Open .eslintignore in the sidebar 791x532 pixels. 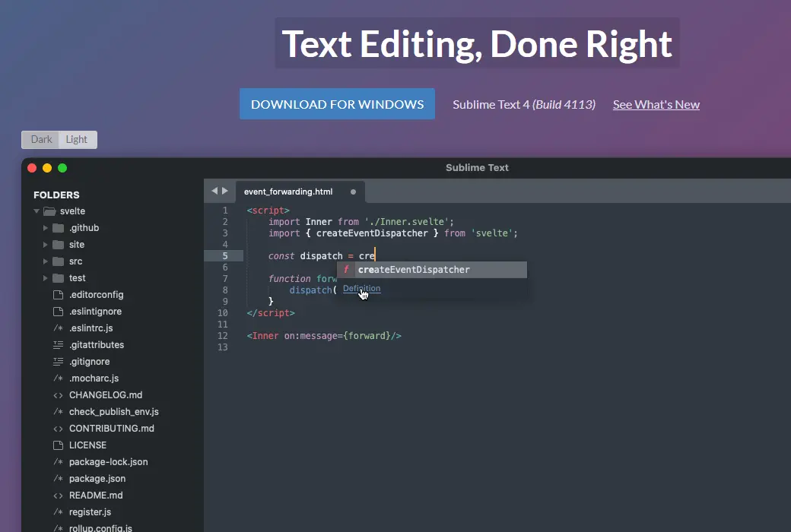pos(95,312)
